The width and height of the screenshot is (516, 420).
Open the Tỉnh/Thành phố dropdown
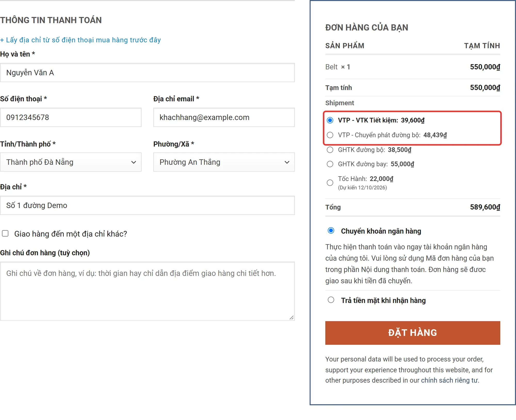tap(71, 162)
